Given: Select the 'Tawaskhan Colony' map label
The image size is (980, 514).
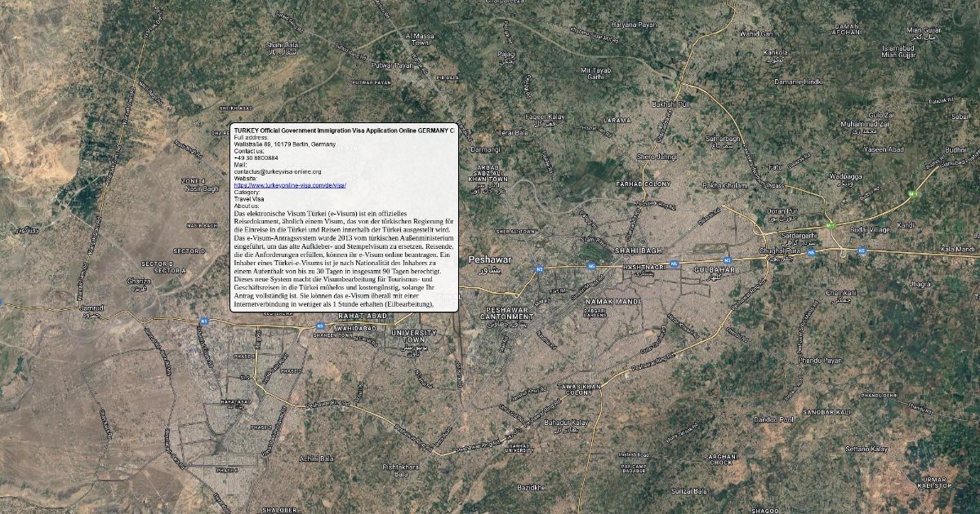Looking at the screenshot, I should [577, 388].
